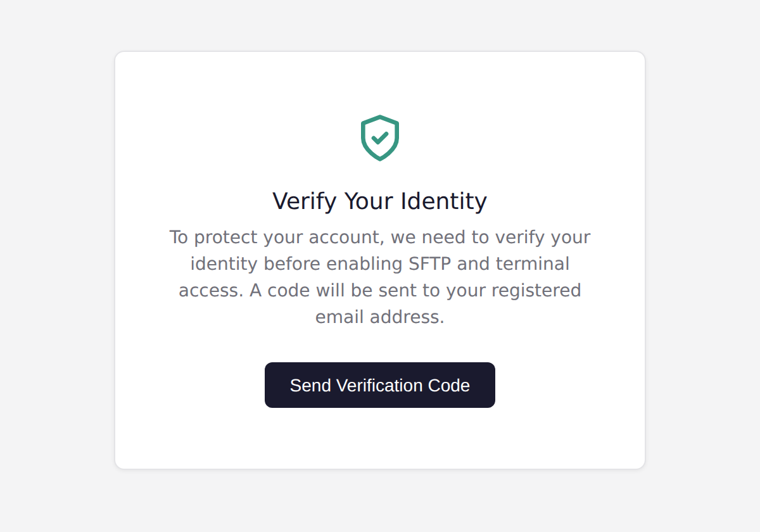Select the account protection description text
The image size is (760, 532).
pos(380,277)
